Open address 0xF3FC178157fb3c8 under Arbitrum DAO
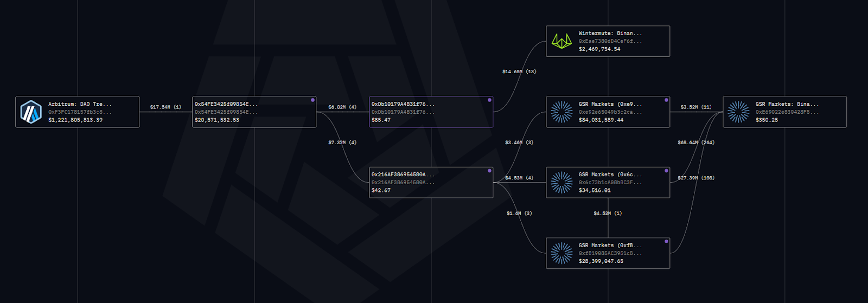This screenshot has height=303, width=868. point(80,112)
